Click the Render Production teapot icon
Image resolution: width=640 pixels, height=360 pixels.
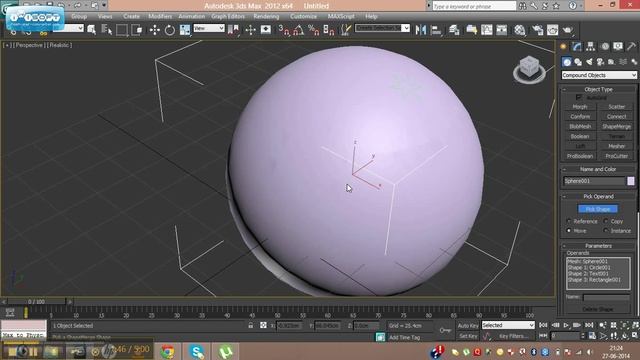point(568,30)
